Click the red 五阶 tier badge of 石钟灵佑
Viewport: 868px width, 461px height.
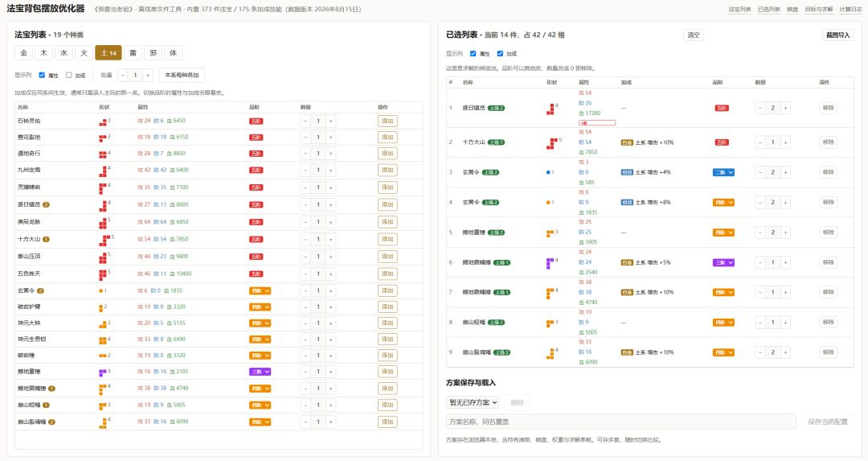point(256,121)
